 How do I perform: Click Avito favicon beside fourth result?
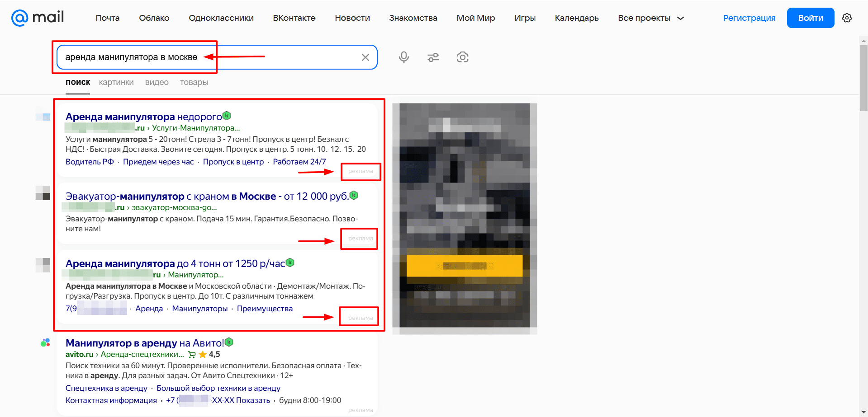[x=45, y=343]
